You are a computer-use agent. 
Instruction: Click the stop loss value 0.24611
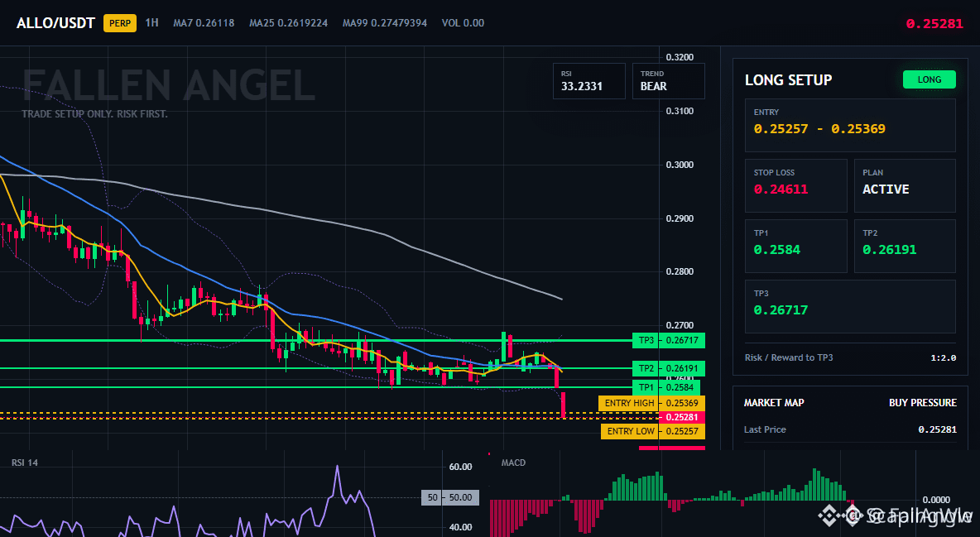(781, 189)
